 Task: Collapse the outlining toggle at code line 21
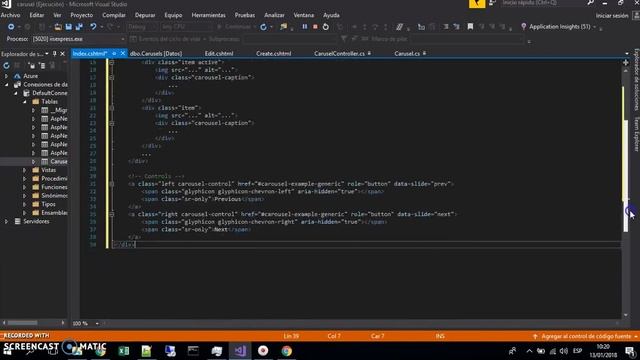point(111,108)
